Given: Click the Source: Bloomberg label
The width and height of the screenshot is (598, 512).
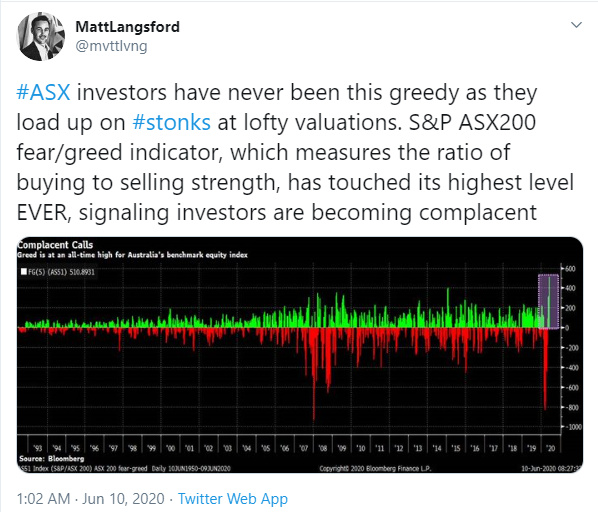Looking at the screenshot, I should coord(51,459).
